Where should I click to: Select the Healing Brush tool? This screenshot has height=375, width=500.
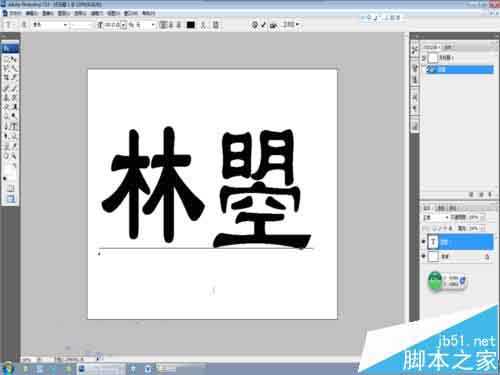point(6,88)
